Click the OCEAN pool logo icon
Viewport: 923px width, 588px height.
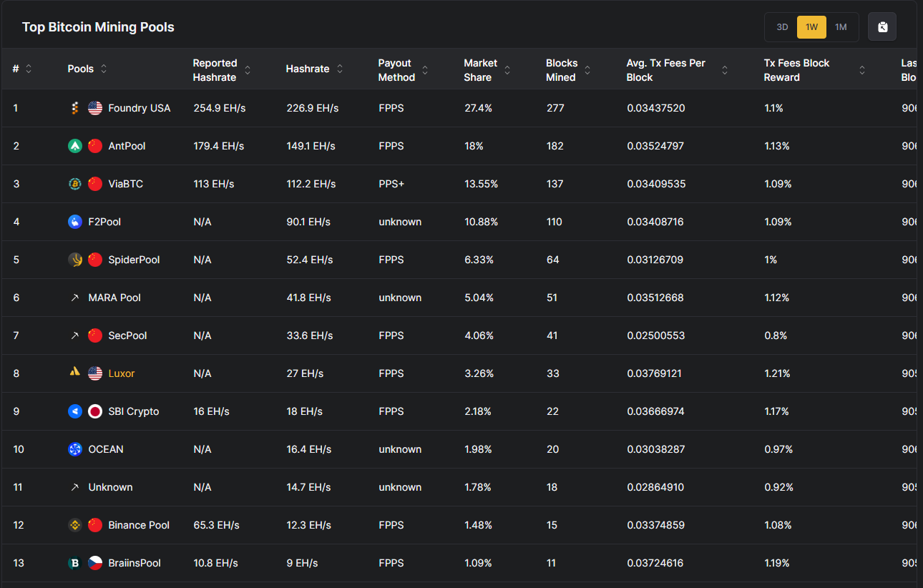pyautogui.click(x=74, y=449)
